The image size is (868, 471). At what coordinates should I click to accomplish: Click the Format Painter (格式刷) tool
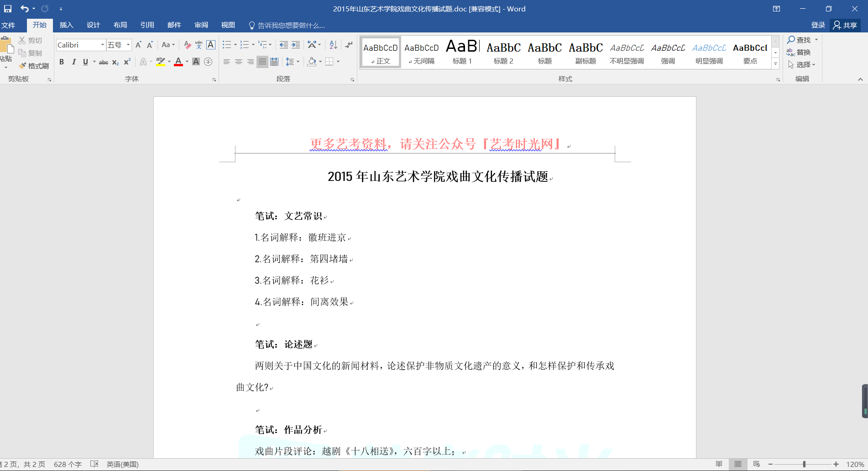[x=34, y=66]
